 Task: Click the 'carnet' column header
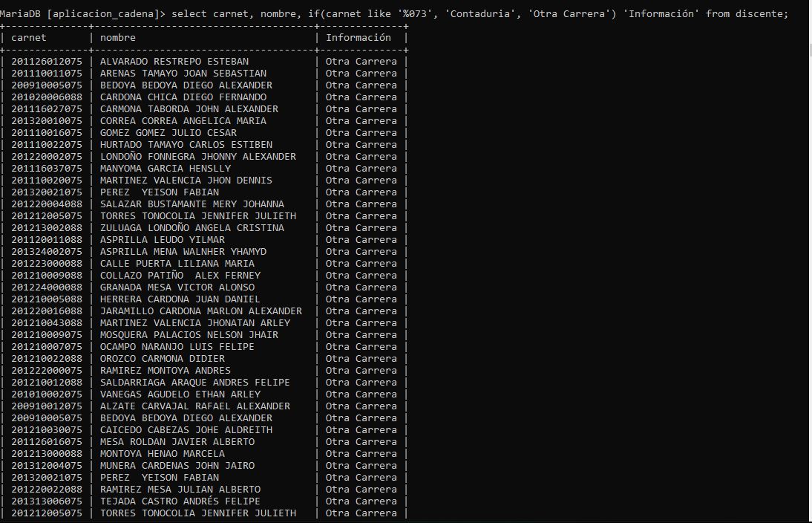[29, 38]
